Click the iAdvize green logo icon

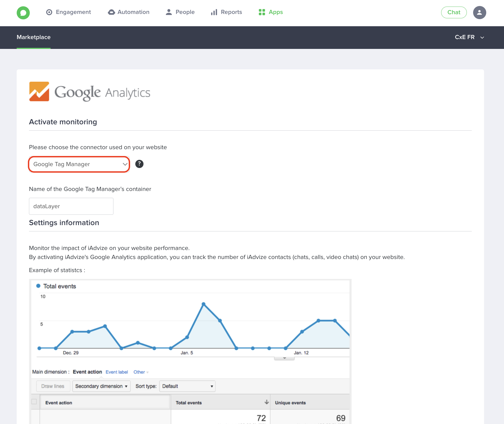tap(23, 13)
